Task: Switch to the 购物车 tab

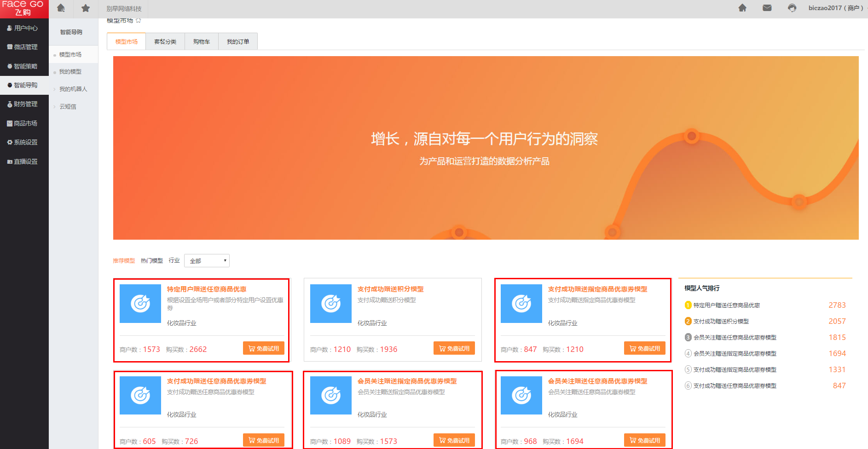Action: (x=202, y=42)
